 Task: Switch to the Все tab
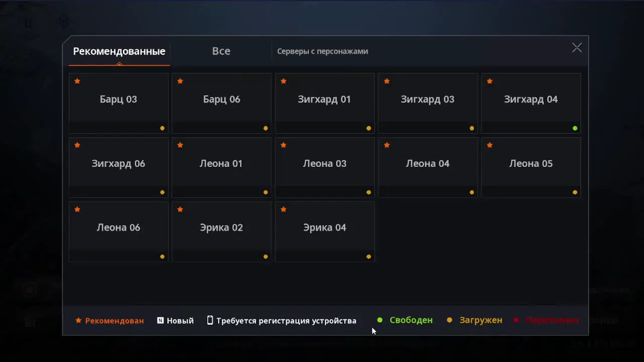click(x=221, y=51)
